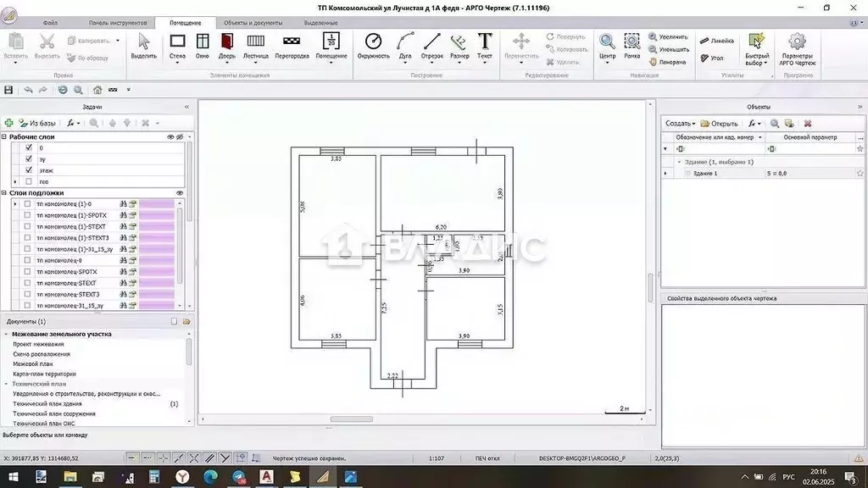The image size is (868, 488).
Task: Click the Увеличить zoom in button
Action: [x=668, y=36]
